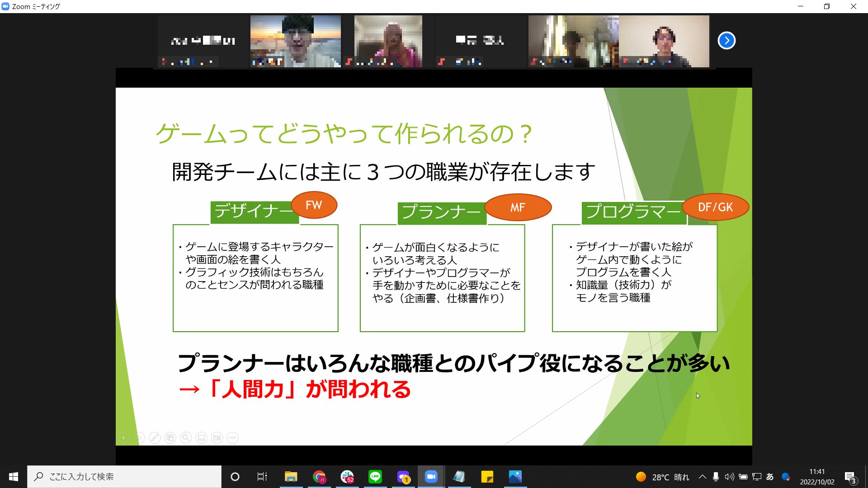Screen dimensions: 868x488
Task: Select the rightmost participant video thumbnail
Action: (x=664, y=41)
